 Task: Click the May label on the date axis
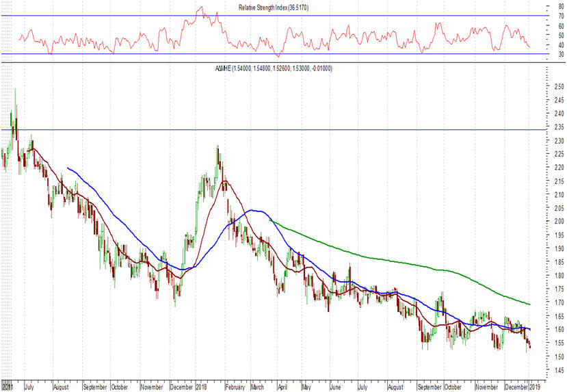coord(306,387)
